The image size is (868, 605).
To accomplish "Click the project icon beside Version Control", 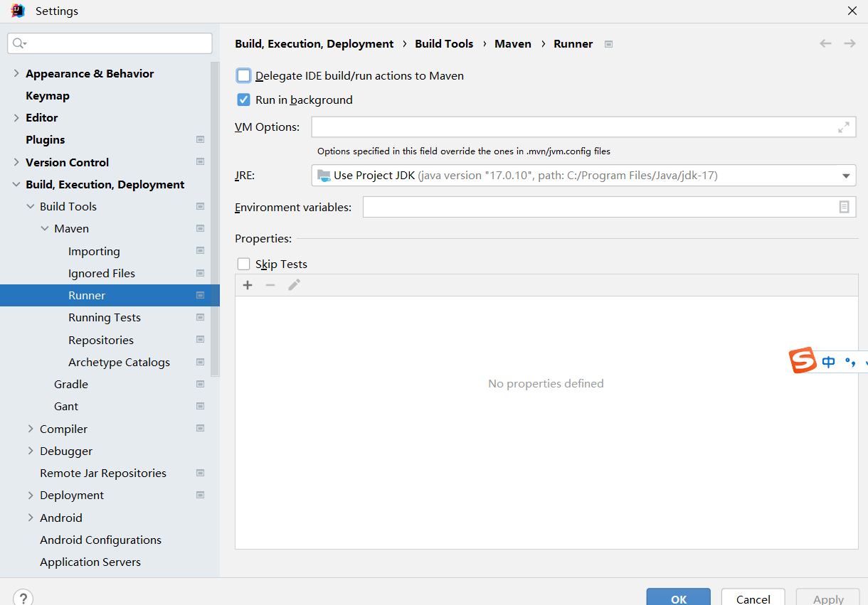I will pyautogui.click(x=201, y=162).
